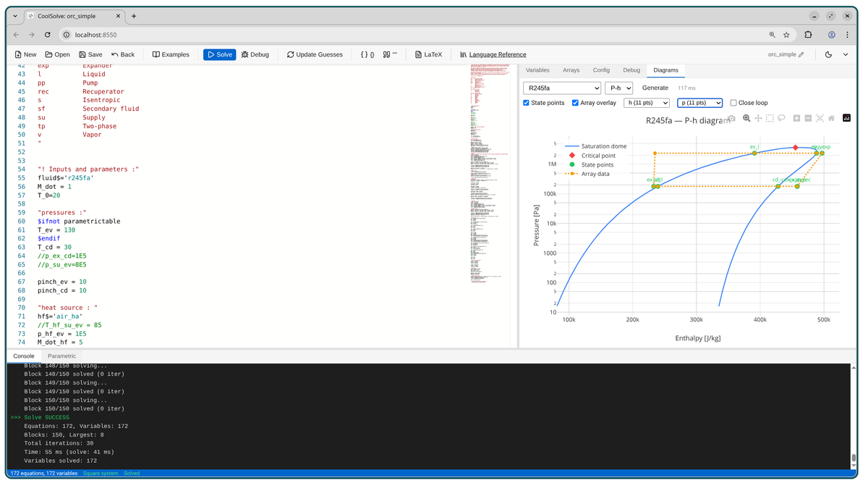868x488 pixels.
Task: Toggle the Array overlay checkbox
Action: click(x=575, y=103)
